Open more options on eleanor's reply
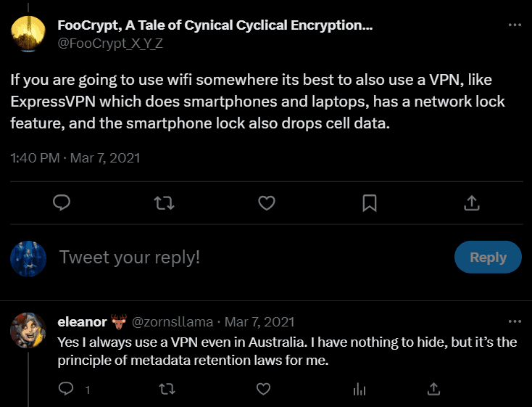532x407 pixels. (x=515, y=321)
